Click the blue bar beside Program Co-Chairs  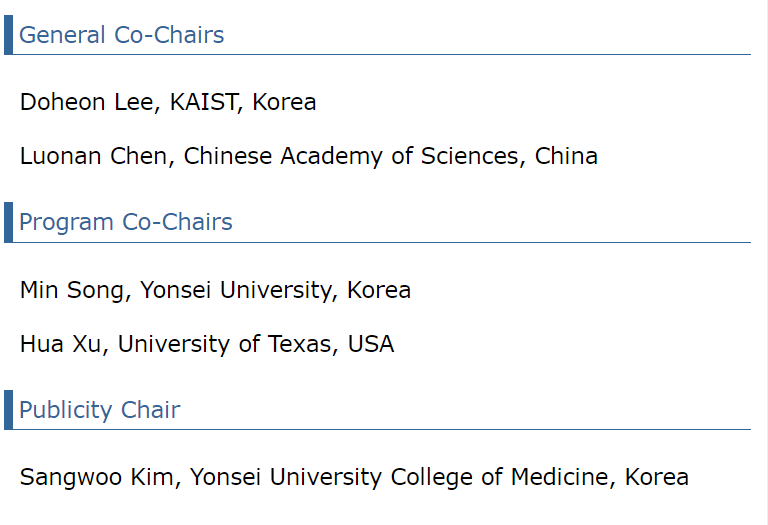pos(8,222)
